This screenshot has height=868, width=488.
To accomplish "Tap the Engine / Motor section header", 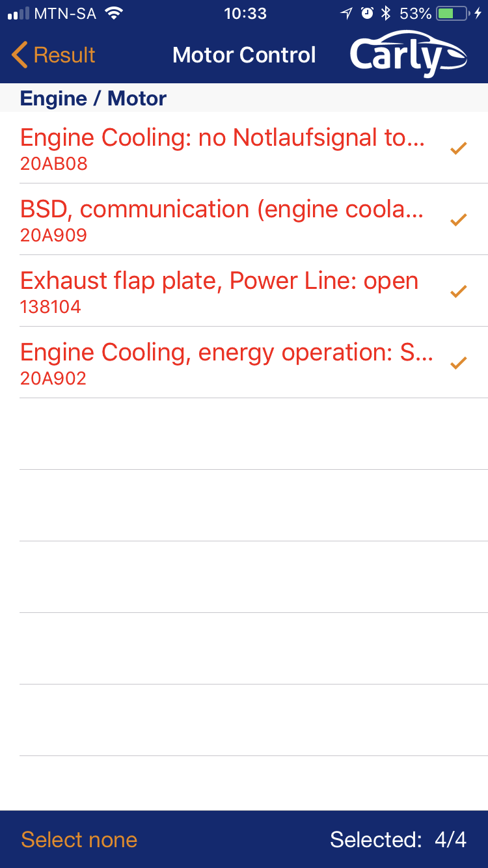I will coord(93,98).
